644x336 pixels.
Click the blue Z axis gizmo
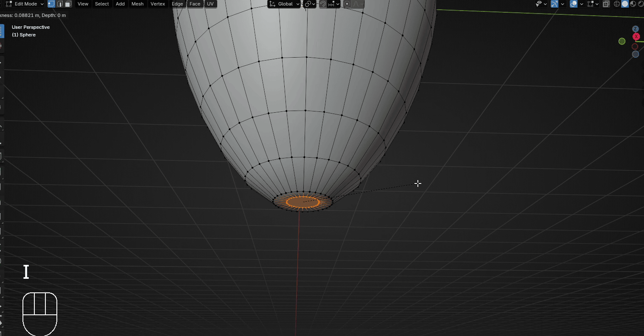636,29
